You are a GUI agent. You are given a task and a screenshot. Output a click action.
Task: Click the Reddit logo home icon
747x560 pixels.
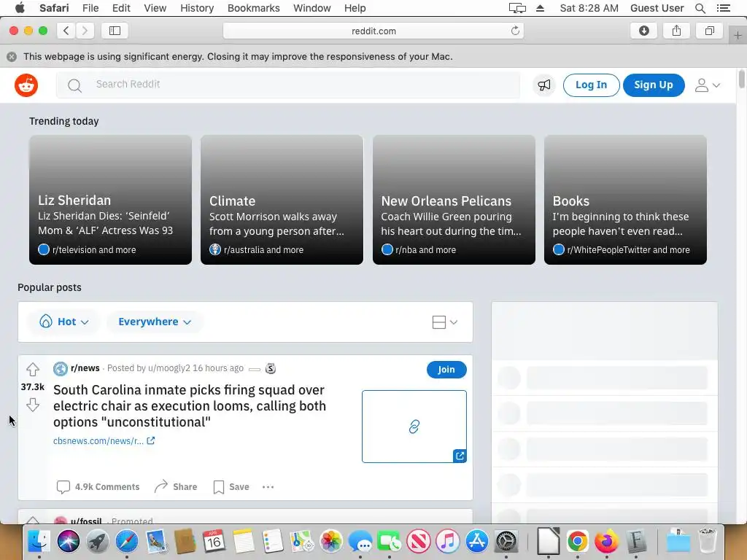pos(26,85)
